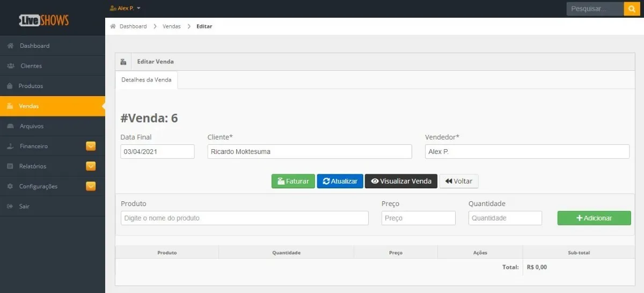Click the Voltar button
The height and width of the screenshot is (293, 644).
click(459, 181)
